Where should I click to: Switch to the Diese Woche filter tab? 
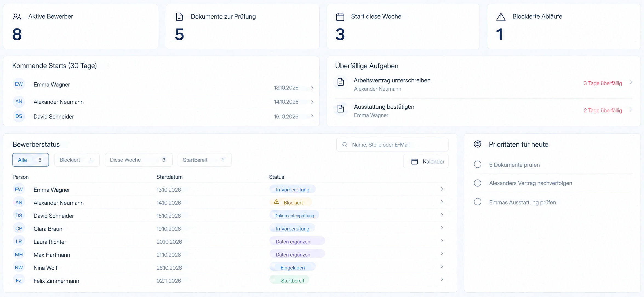click(x=139, y=160)
